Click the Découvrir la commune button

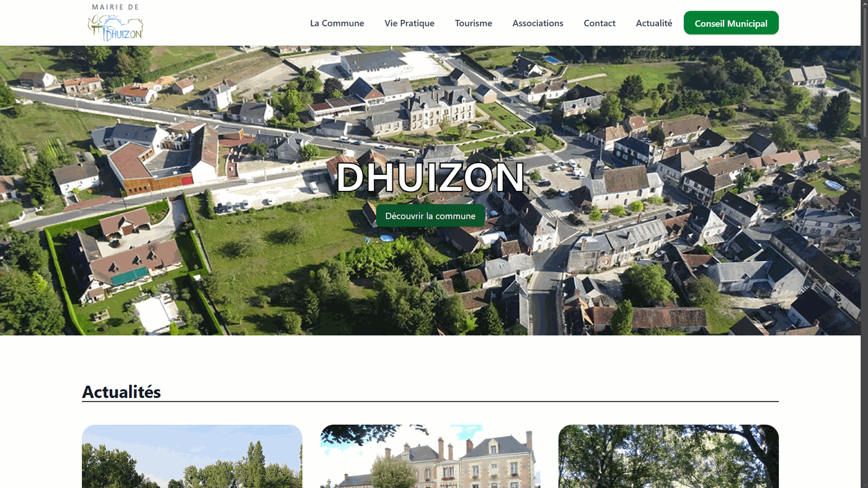pos(430,216)
